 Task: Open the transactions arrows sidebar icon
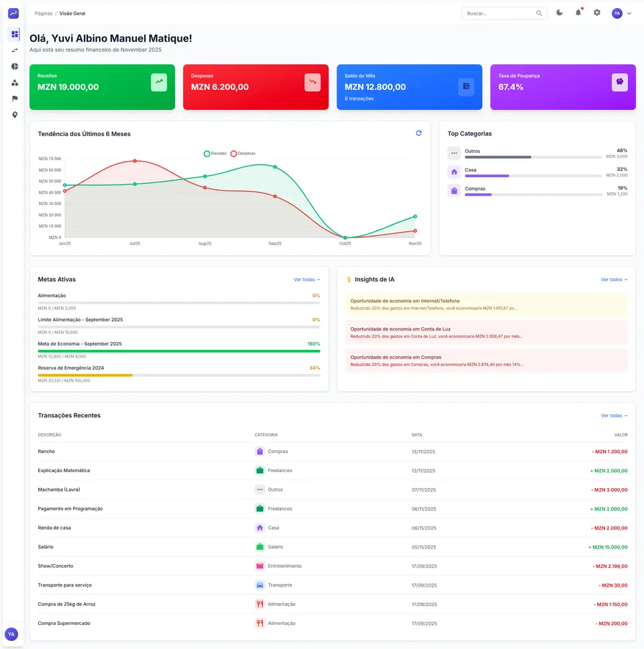click(x=15, y=50)
